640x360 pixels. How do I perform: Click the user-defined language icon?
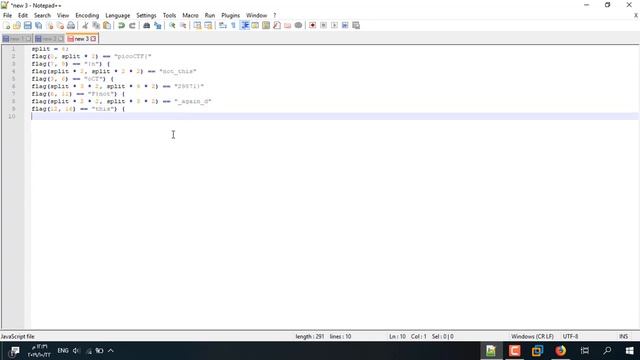click(x=255, y=25)
